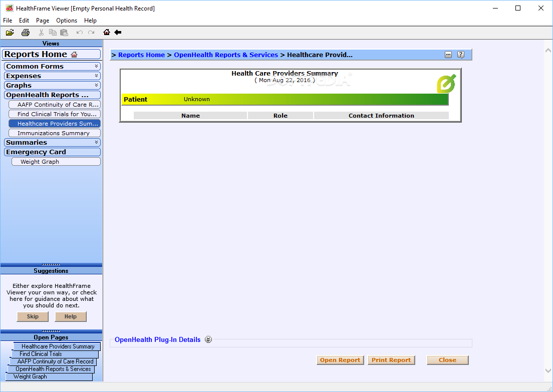Open the Page menu
The height and width of the screenshot is (392, 553).
point(42,21)
